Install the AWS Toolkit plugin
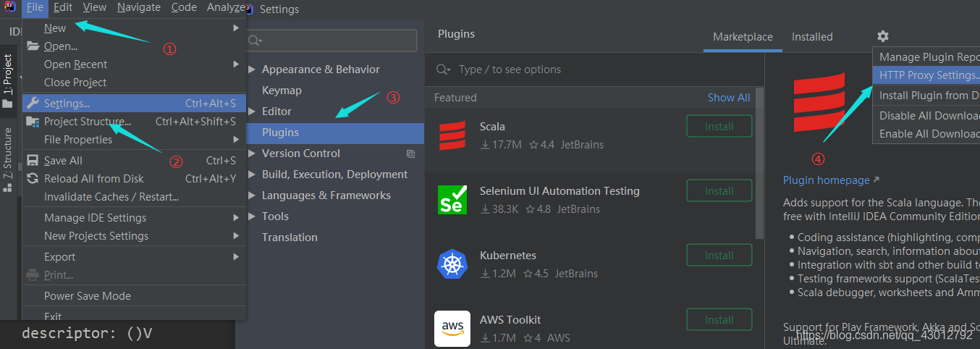The image size is (980, 349). pyautogui.click(x=719, y=320)
